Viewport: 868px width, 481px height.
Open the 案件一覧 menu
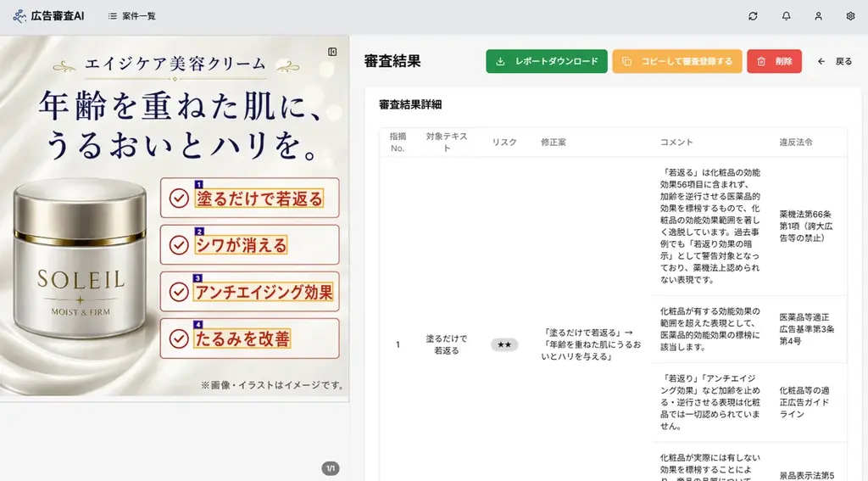(x=131, y=16)
